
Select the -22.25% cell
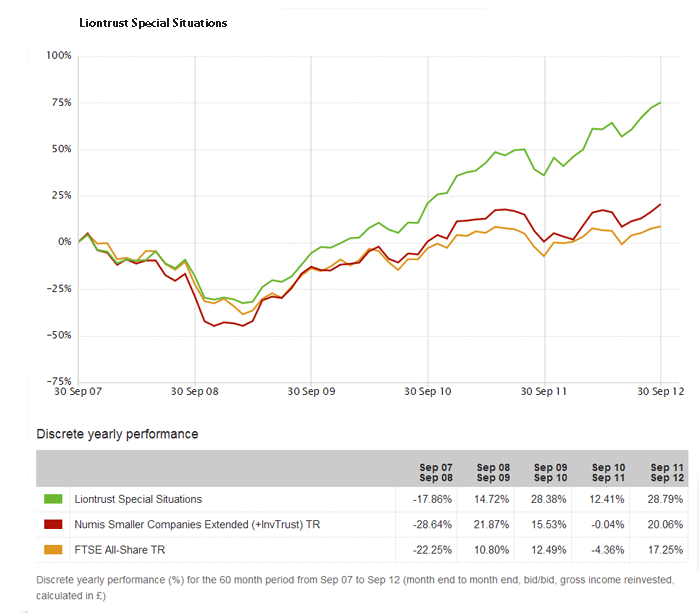(432, 550)
